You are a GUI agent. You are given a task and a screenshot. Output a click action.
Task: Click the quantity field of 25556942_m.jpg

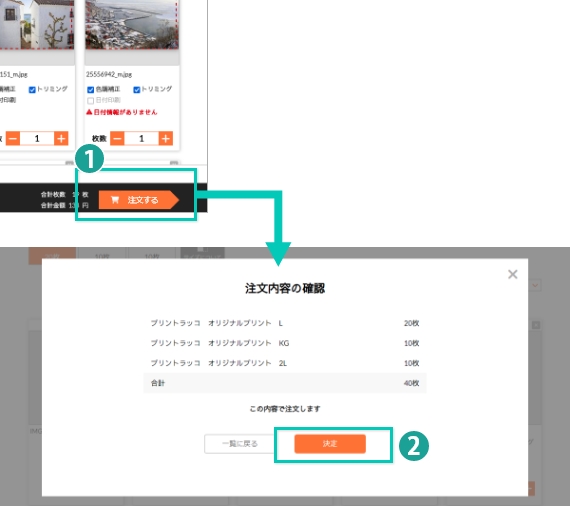click(x=141, y=138)
